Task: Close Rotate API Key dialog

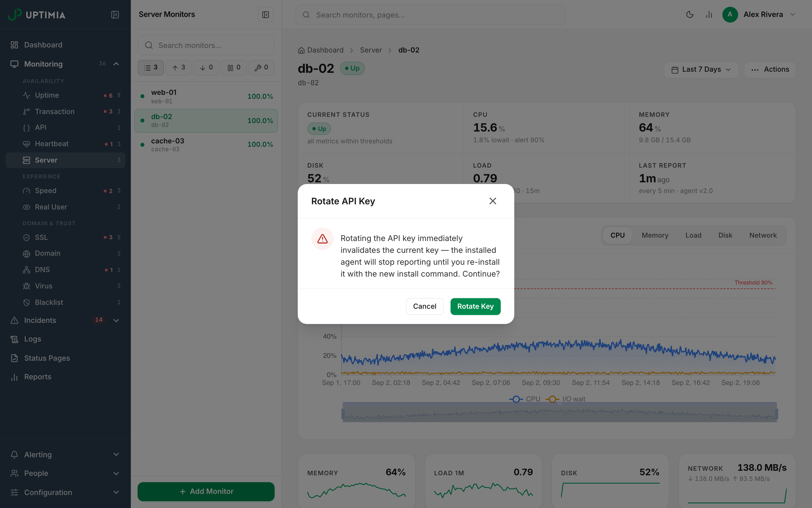Action: point(493,201)
